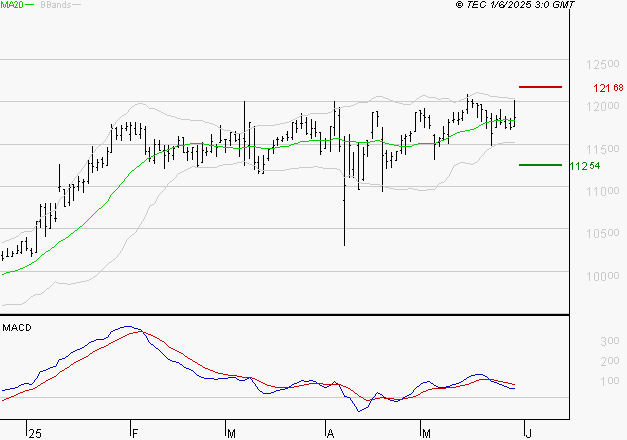Viewport: 627px width, 440px height.
Task: Click the long April low price bar
Action: click(x=344, y=220)
